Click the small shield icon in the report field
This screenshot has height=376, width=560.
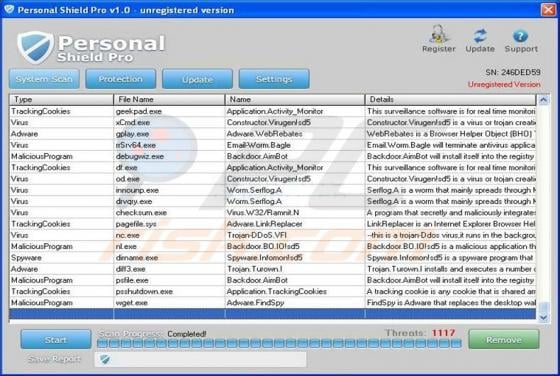(105, 359)
